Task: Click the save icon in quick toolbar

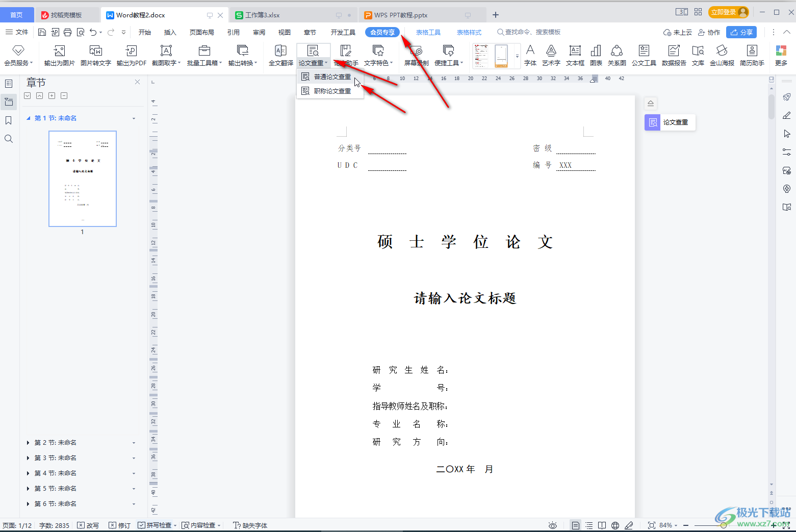Action: (42, 32)
